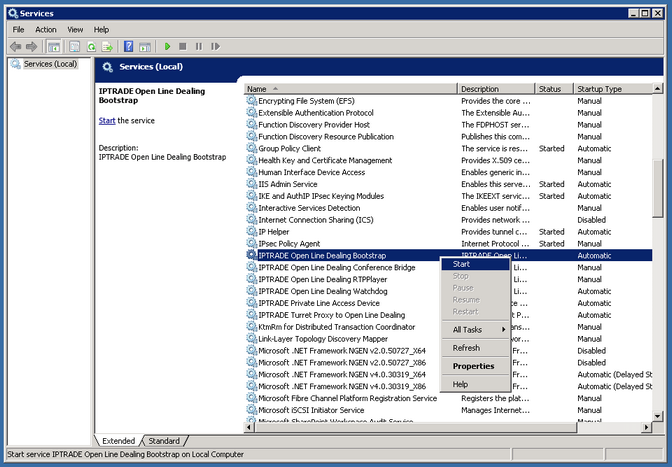Select Function Discovery Provider Host service
This screenshot has height=467, width=672.
(x=314, y=125)
